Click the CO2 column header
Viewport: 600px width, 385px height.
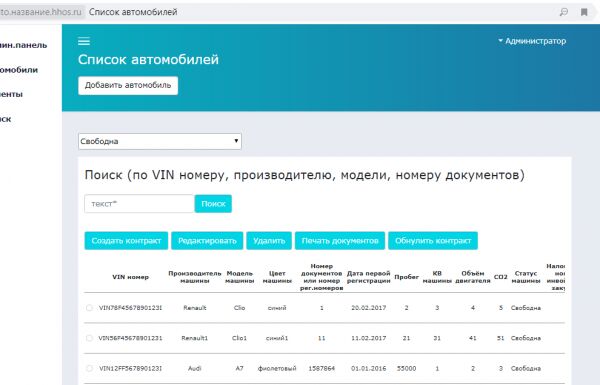point(501,277)
